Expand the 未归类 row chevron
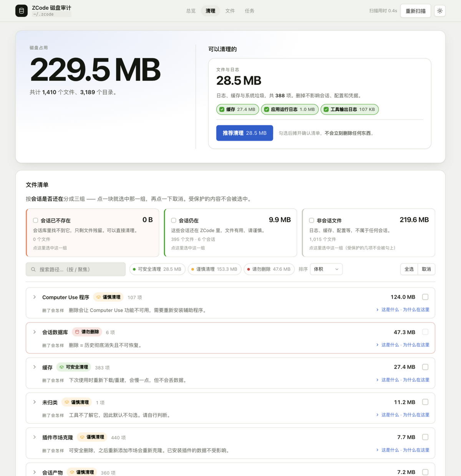 (x=35, y=402)
